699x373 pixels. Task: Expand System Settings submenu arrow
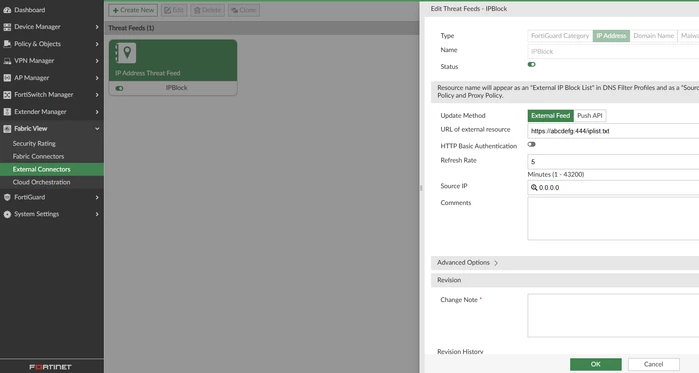97,214
